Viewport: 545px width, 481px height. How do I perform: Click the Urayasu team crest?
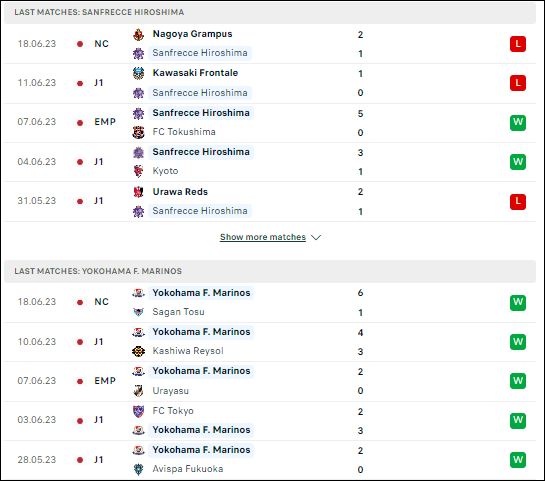(x=138, y=391)
